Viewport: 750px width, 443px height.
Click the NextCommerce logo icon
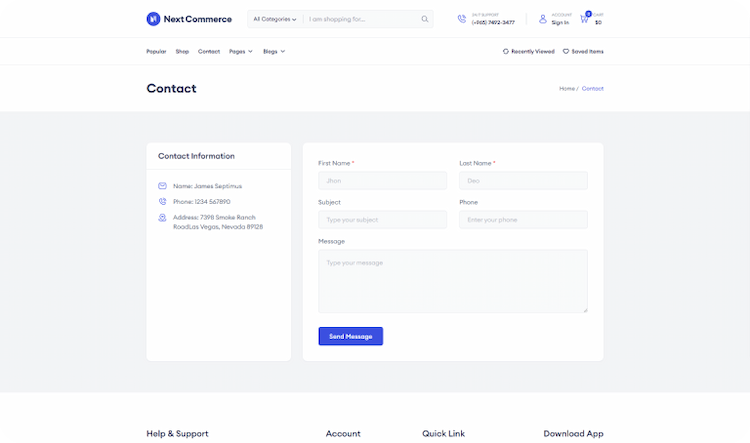click(153, 19)
